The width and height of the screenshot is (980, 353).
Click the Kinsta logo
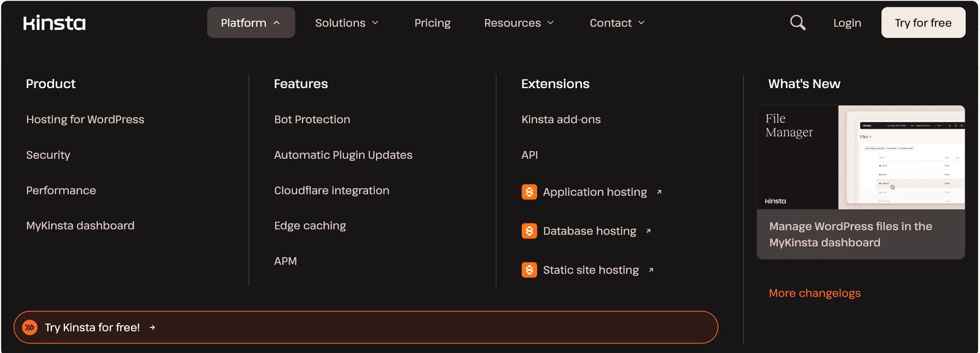tap(55, 23)
